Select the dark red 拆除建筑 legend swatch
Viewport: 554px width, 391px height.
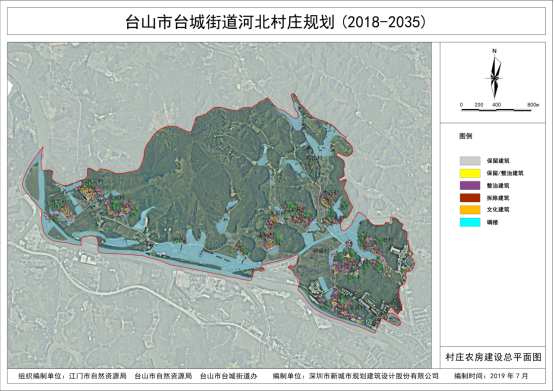(470, 198)
